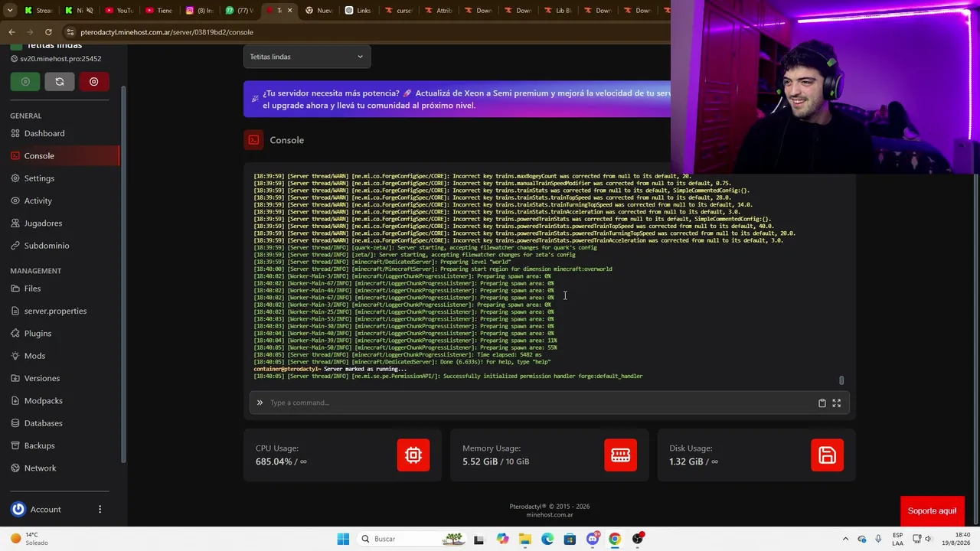The width and height of the screenshot is (980, 551).
Task: Click the Network cloud icon
Action: point(16,468)
